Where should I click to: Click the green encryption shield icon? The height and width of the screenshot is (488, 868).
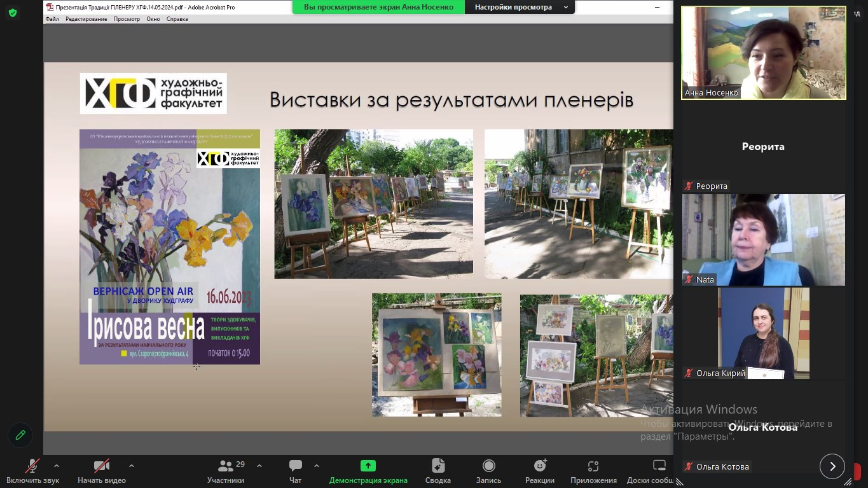coord(12,13)
